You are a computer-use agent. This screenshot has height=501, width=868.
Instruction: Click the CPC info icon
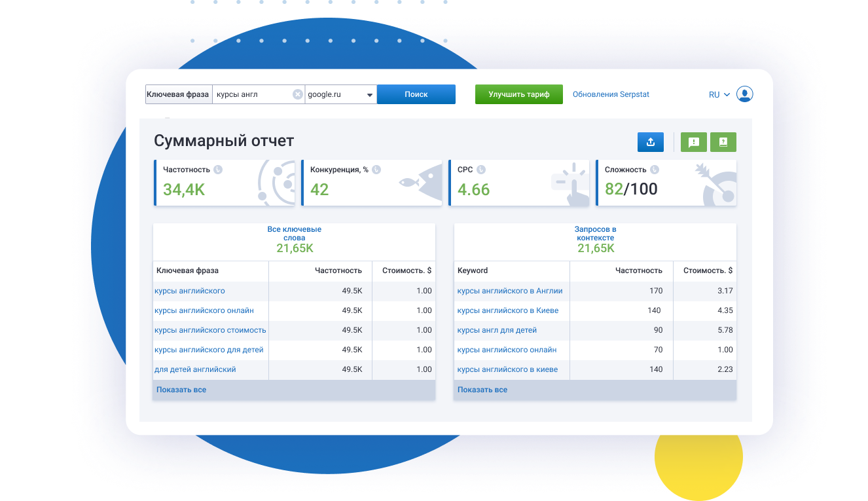481,169
